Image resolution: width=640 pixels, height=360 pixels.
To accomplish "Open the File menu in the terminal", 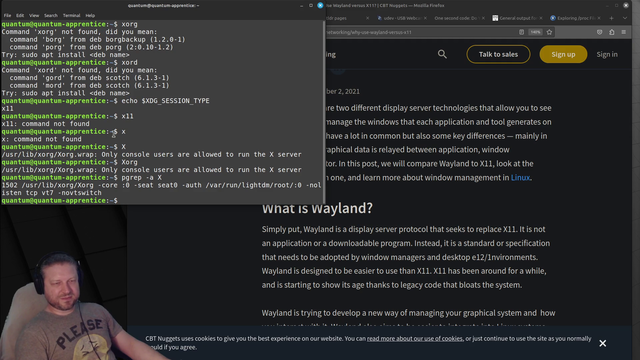I will tap(7, 16).
